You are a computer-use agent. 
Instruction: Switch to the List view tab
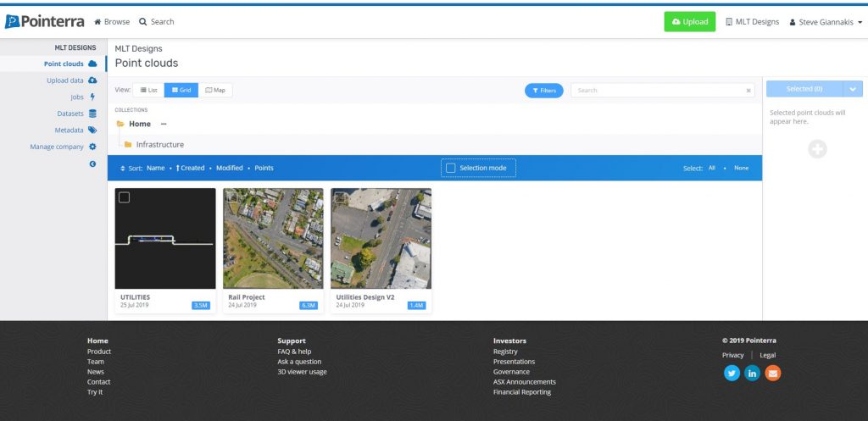point(147,90)
